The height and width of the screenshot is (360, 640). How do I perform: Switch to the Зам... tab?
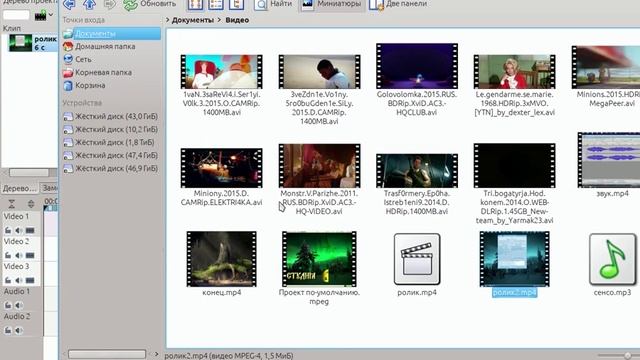[x=49, y=188]
